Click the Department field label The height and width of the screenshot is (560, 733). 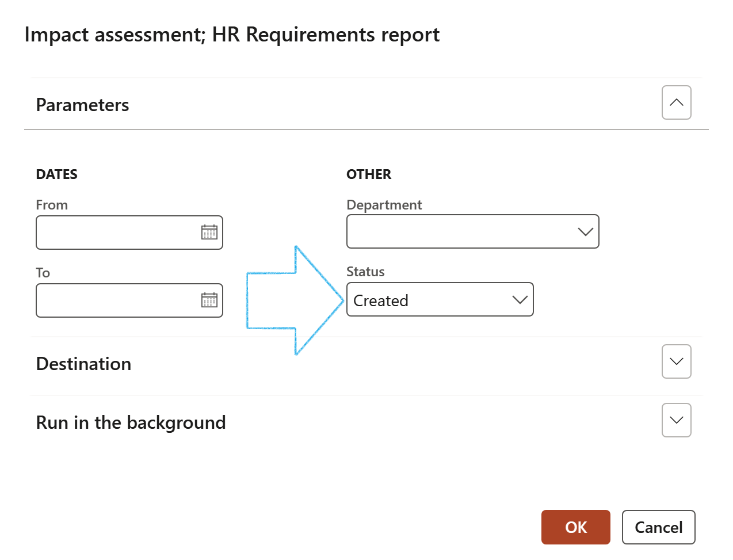coord(384,205)
